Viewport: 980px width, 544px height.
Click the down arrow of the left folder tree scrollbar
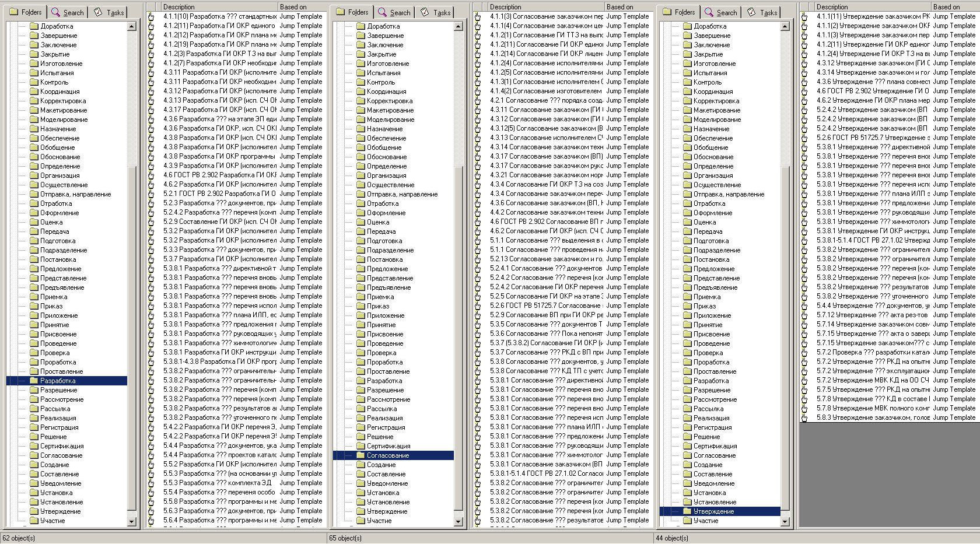click(x=131, y=522)
